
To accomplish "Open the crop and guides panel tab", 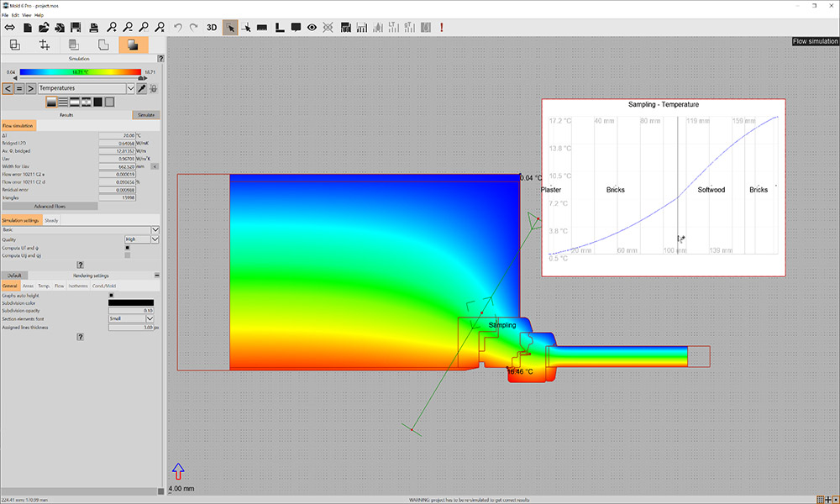I will pyautogui.click(x=45, y=45).
